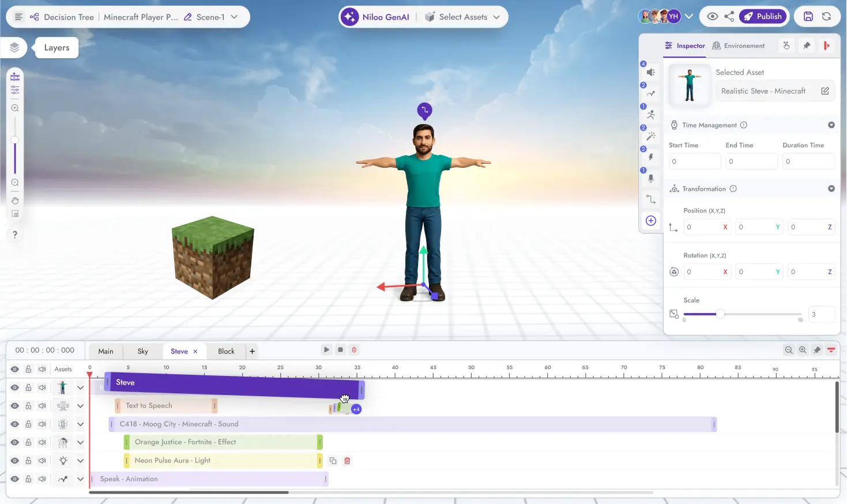Viewport: 847px width, 504px height.
Task: Stop timeline playback
Action: 340,349
